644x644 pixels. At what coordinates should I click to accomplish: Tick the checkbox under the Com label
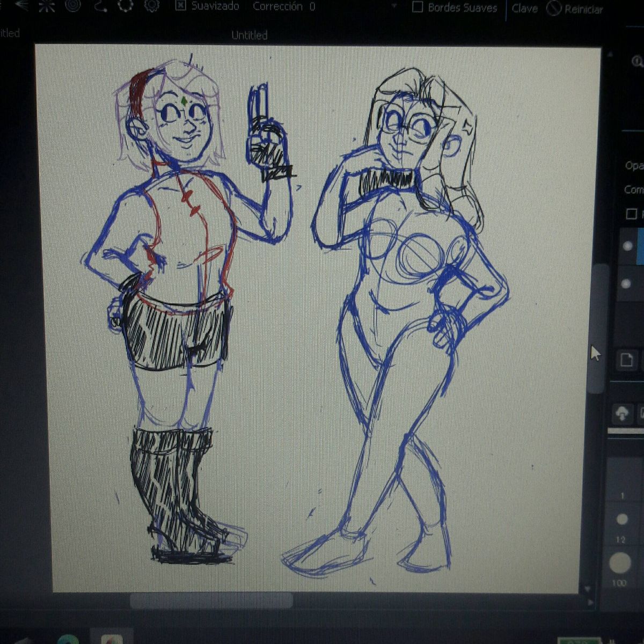[632, 214]
